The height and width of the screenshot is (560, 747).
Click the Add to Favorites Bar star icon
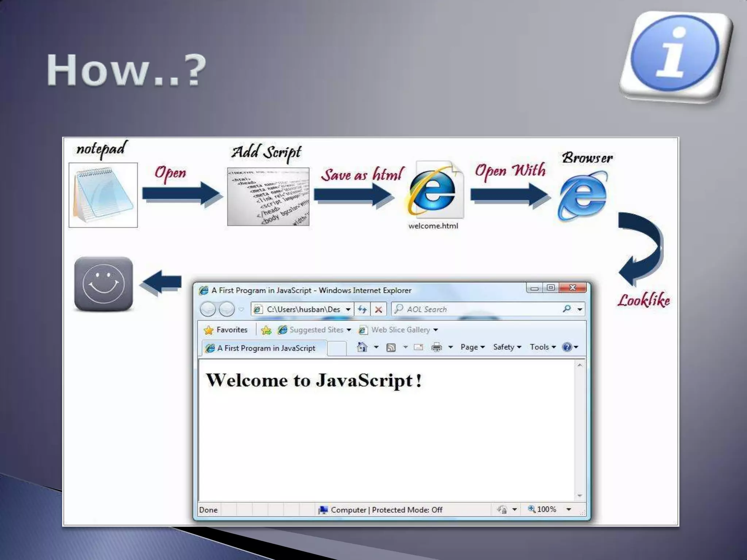(266, 330)
